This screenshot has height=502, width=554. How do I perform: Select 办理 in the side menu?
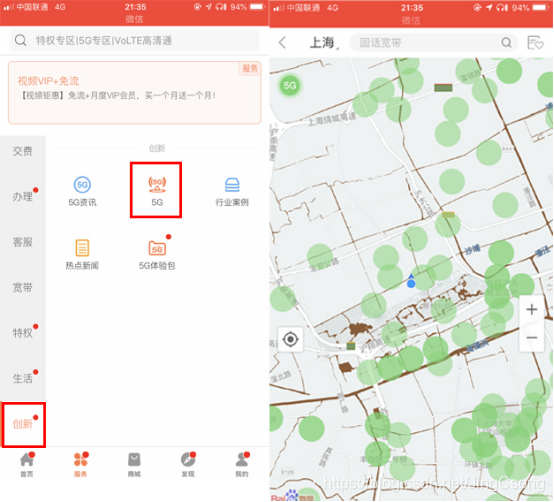pyautogui.click(x=23, y=196)
